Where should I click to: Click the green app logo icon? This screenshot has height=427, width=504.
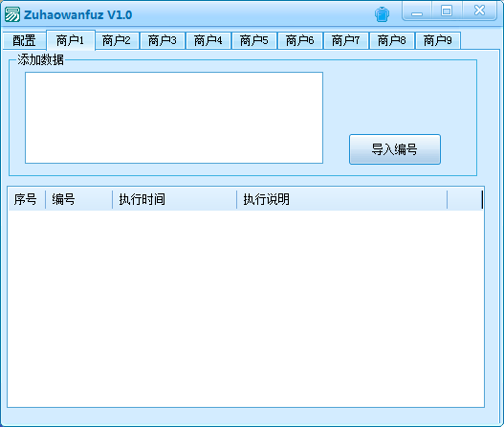point(12,14)
